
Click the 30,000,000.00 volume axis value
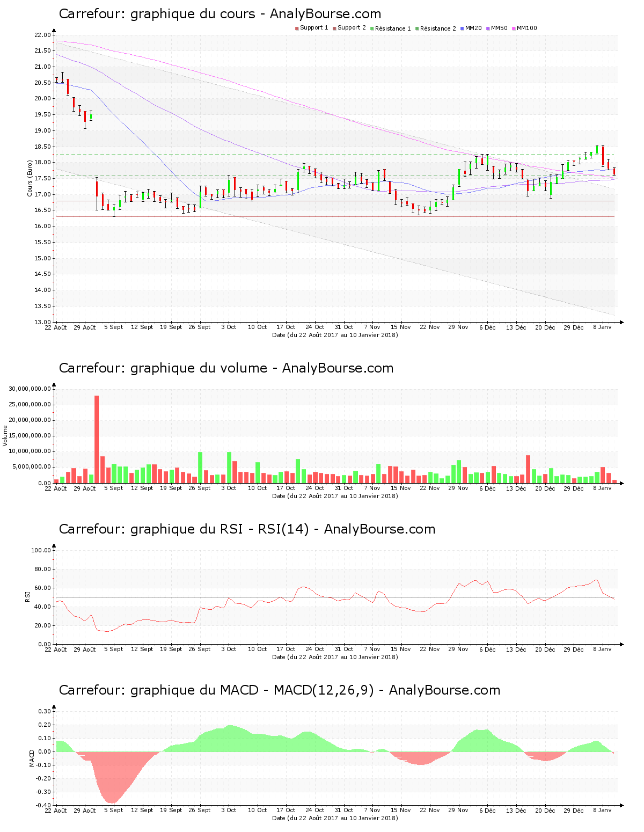click(30, 389)
